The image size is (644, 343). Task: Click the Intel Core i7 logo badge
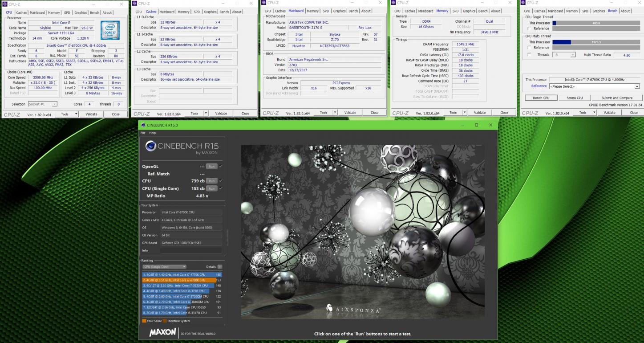(109, 31)
